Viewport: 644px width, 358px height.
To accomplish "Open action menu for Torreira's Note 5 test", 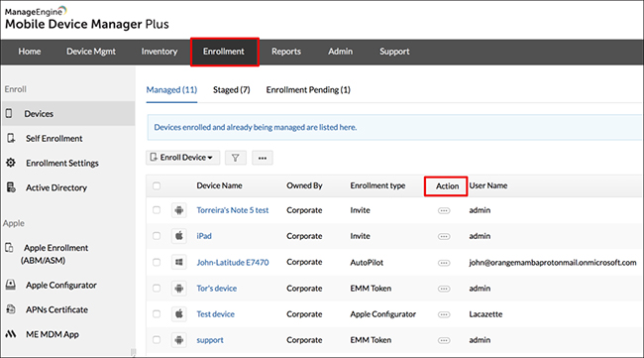I will [x=444, y=210].
